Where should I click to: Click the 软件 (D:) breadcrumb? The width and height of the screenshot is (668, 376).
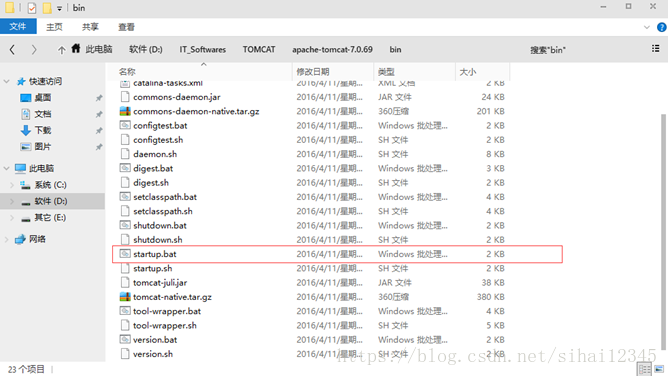146,49
